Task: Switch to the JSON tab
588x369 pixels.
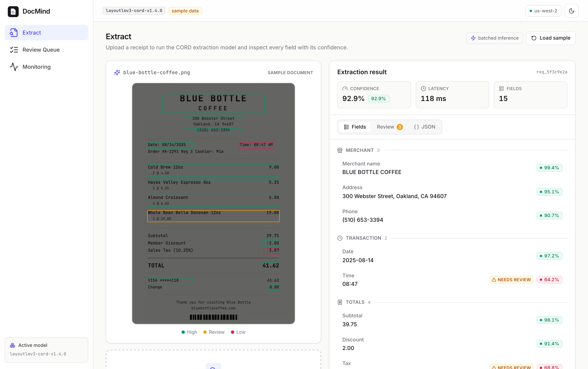Action: point(424,127)
